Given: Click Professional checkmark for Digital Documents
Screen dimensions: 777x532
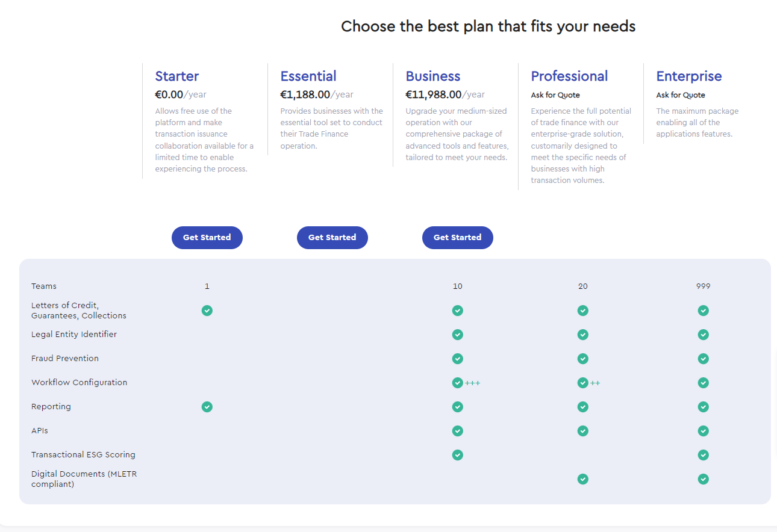Looking at the screenshot, I should pyautogui.click(x=583, y=479).
